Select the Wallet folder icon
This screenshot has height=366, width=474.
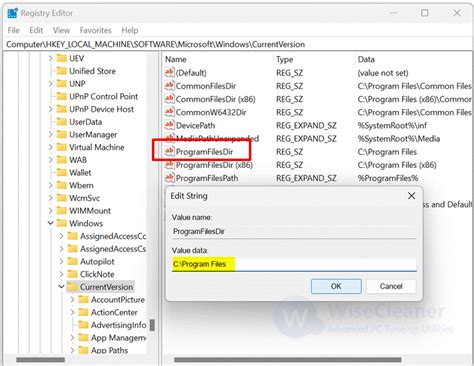[62, 172]
